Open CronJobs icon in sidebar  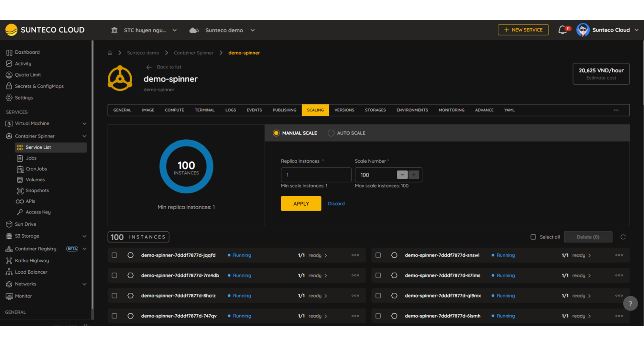point(20,169)
